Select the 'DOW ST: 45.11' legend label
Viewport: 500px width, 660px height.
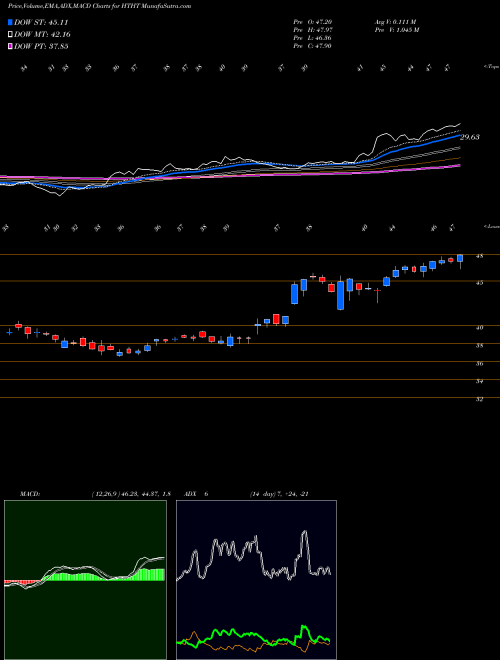pos(41,23)
